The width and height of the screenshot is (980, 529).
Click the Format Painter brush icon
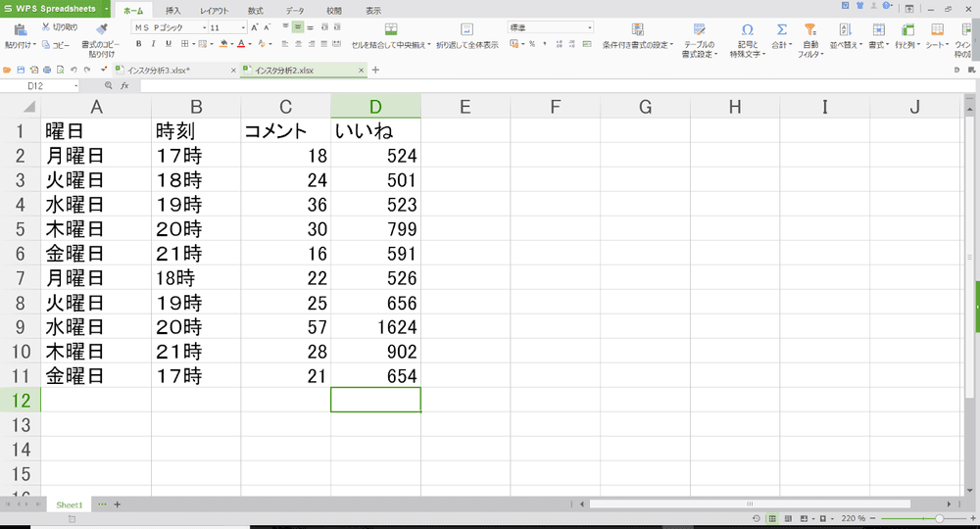click(x=102, y=29)
